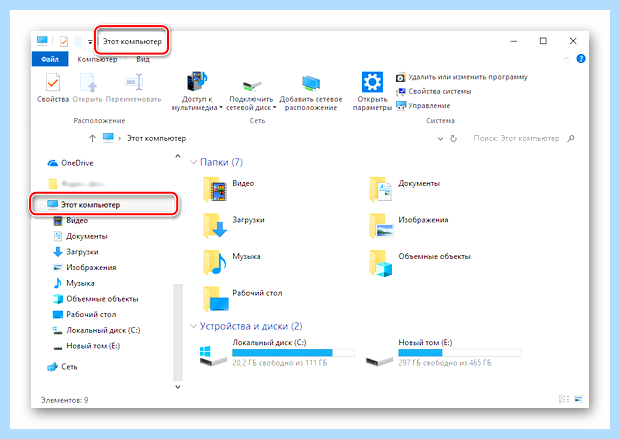Viewport: 620px width, 439px height.
Task: Click navigation pane scroll down arrow
Action: point(178,387)
